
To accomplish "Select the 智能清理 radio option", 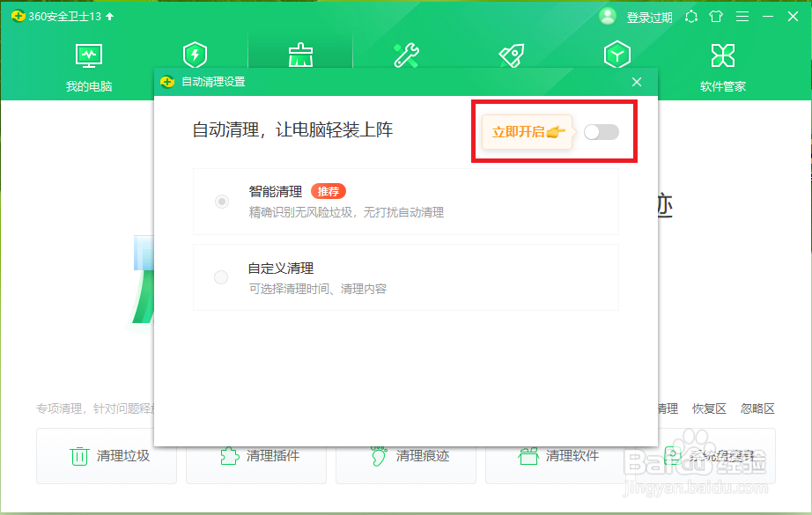I will (x=222, y=201).
